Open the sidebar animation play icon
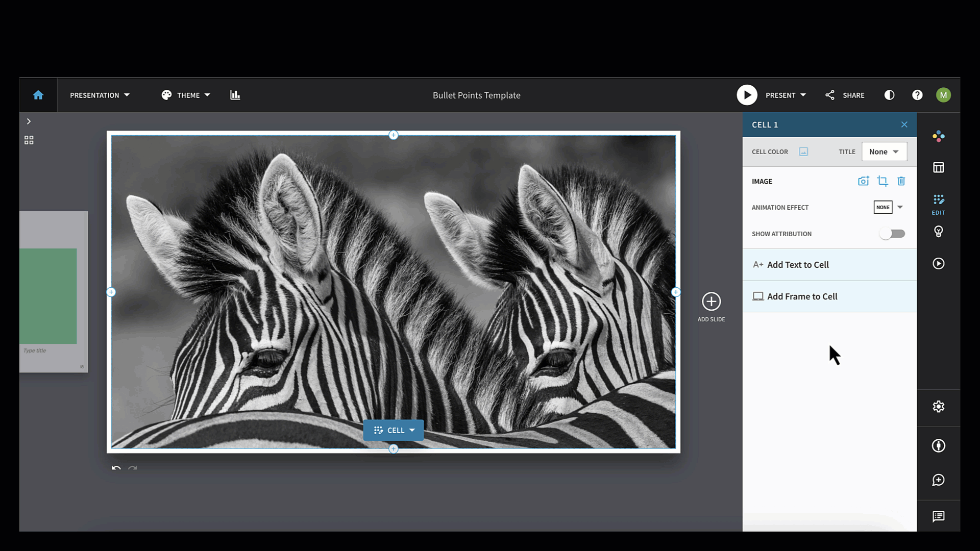The width and height of the screenshot is (980, 551). [938, 263]
